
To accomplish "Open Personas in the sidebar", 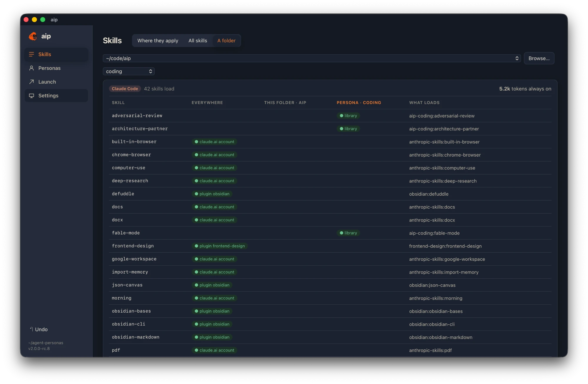I will pyautogui.click(x=56, y=68).
